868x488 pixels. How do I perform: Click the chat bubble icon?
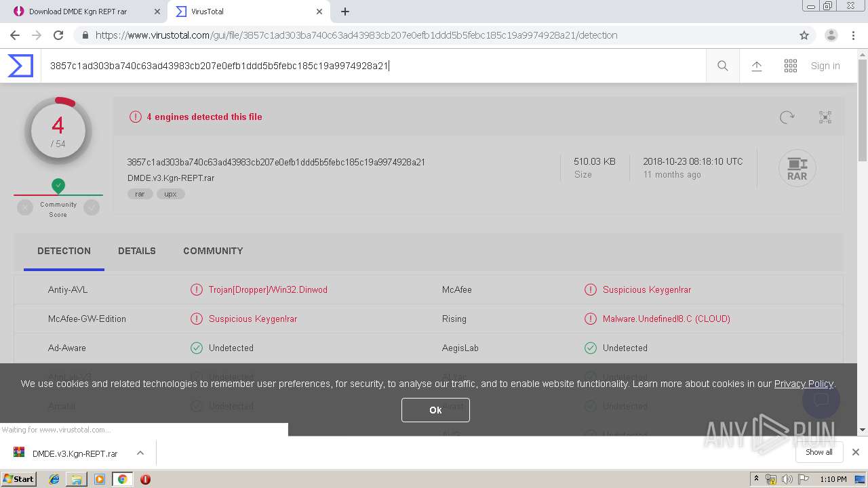[821, 399]
